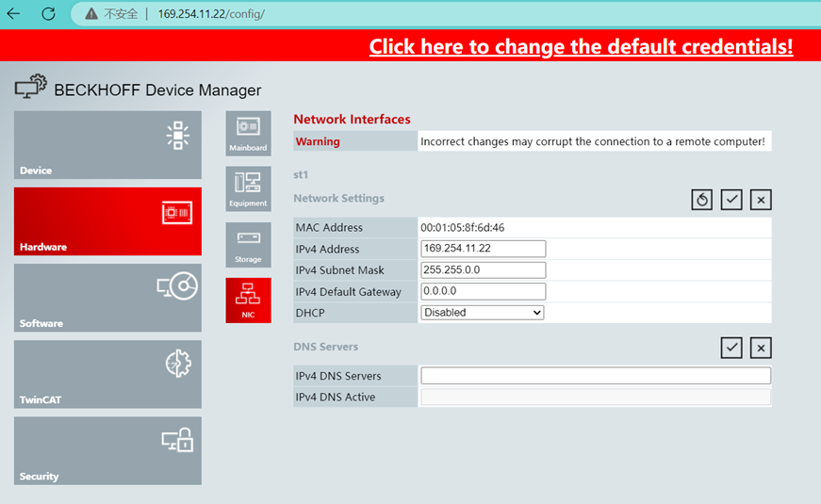The width and height of the screenshot is (821, 504).
Task: Open the Hardware tile
Action: click(x=107, y=221)
